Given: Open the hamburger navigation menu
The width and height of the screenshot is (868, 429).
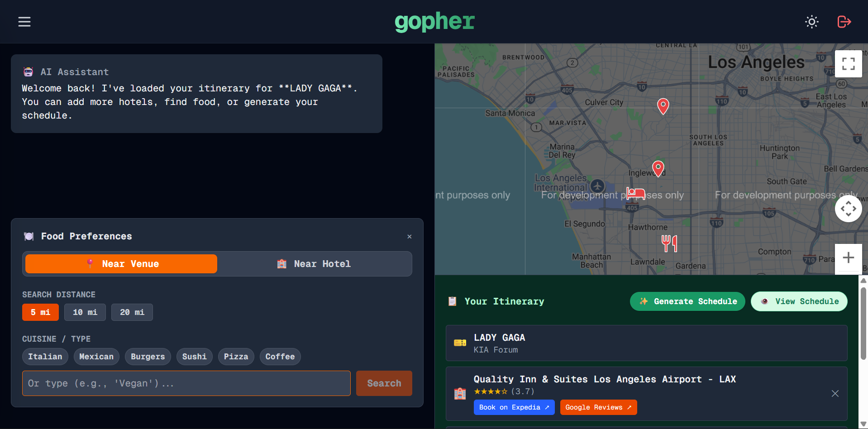Looking at the screenshot, I should coord(24,22).
